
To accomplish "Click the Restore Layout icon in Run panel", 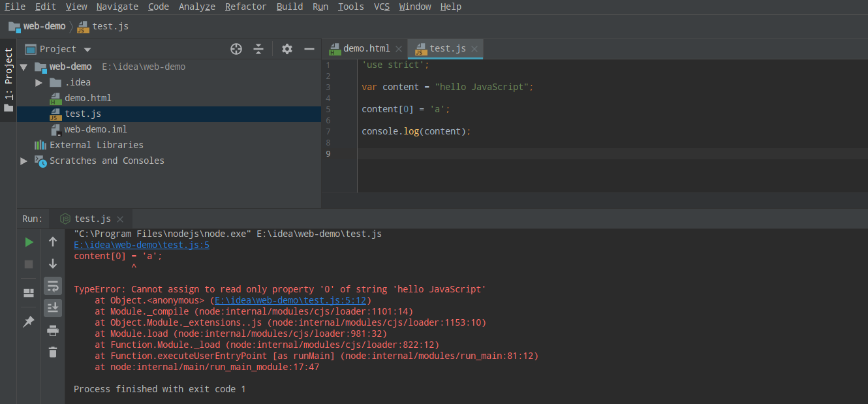I will click(x=29, y=293).
